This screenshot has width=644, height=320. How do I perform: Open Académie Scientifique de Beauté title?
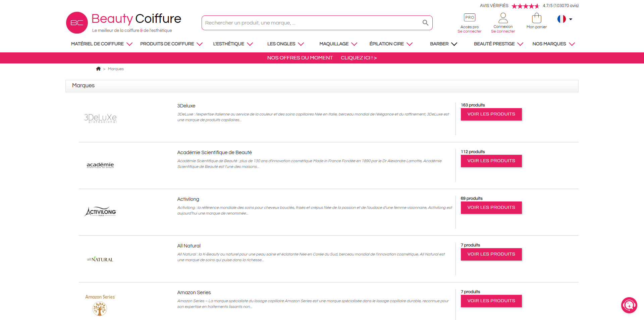[214, 152]
